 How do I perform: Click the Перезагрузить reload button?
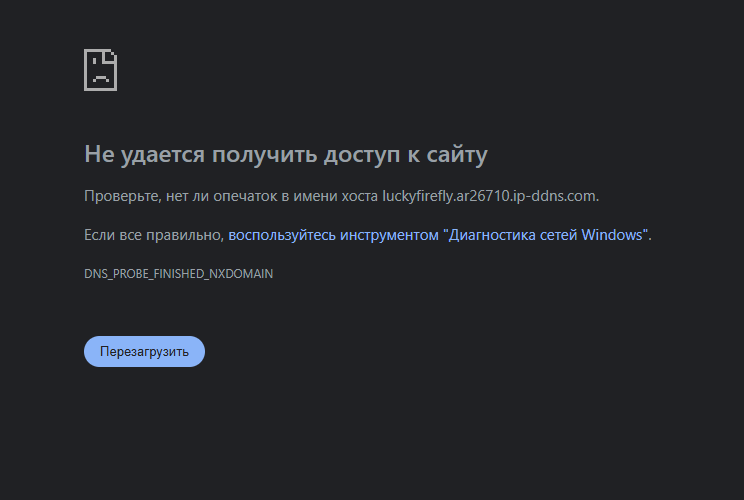click(x=144, y=352)
